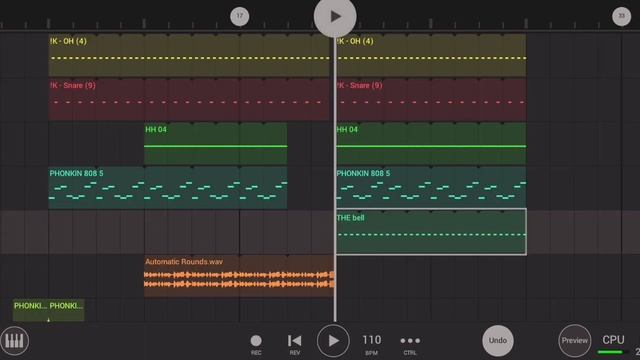Select the Automatic Rounds.wav audio clip
640x360 pixels.
[239, 276]
